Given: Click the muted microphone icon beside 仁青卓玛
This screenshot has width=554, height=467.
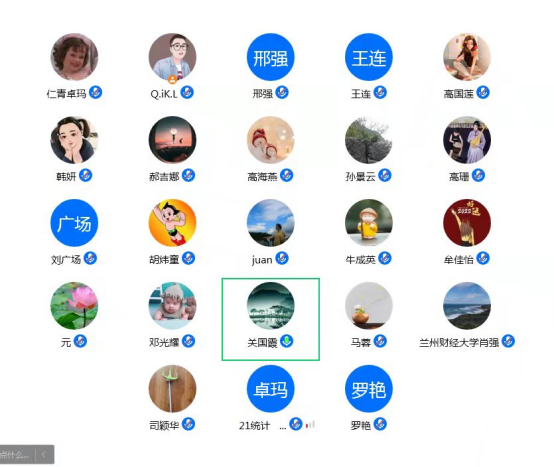Looking at the screenshot, I should (x=95, y=93).
